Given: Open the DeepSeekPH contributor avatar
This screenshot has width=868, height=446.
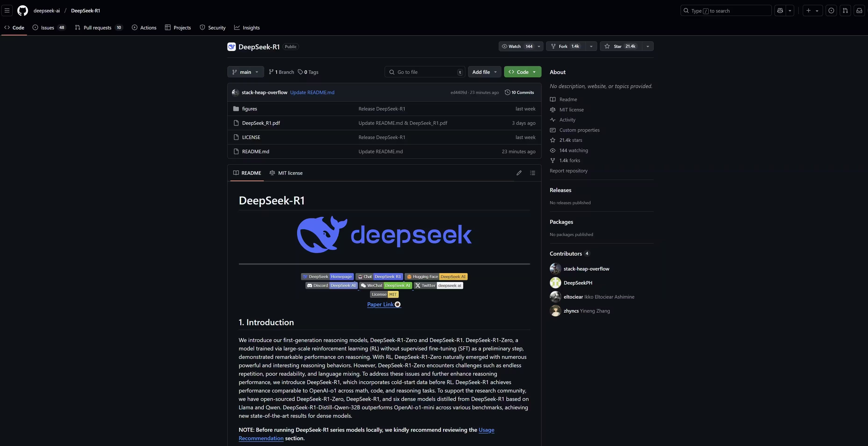Looking at the screenshot, I should tap(555, 283).
